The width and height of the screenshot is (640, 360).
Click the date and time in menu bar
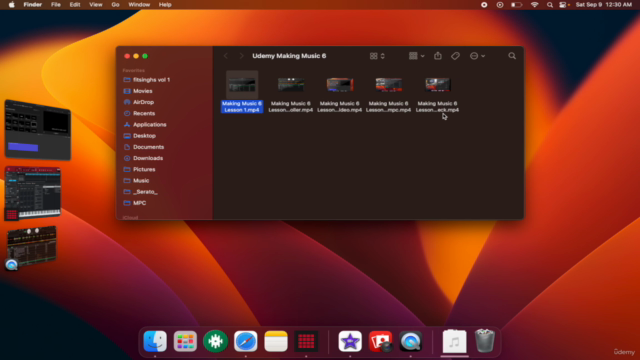[604, 5]
